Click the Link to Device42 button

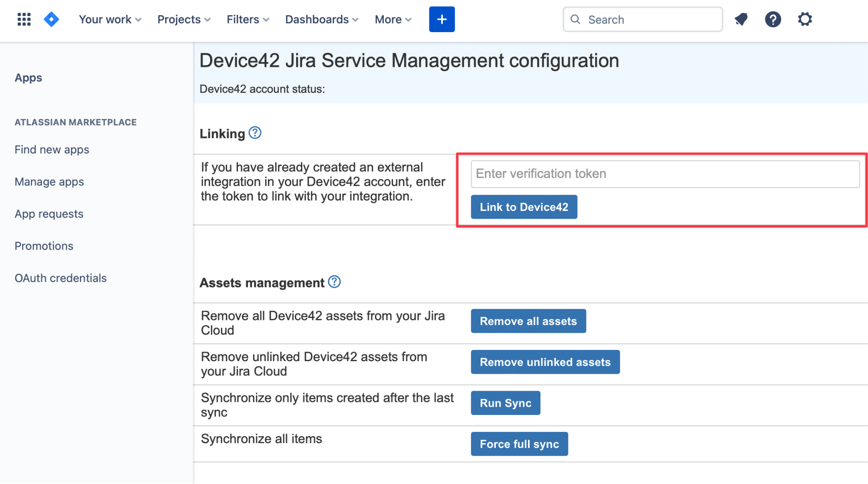tap(524, 207)
